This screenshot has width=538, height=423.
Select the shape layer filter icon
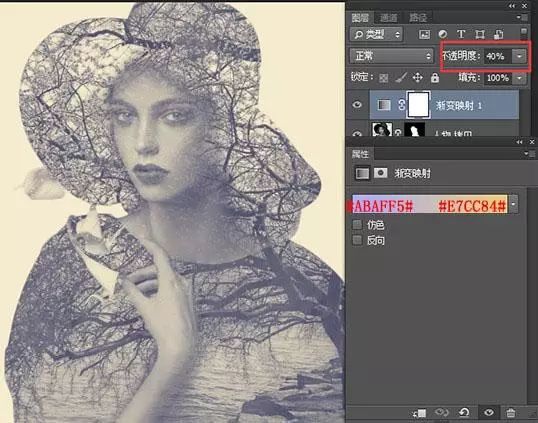[x=479, y=34]
